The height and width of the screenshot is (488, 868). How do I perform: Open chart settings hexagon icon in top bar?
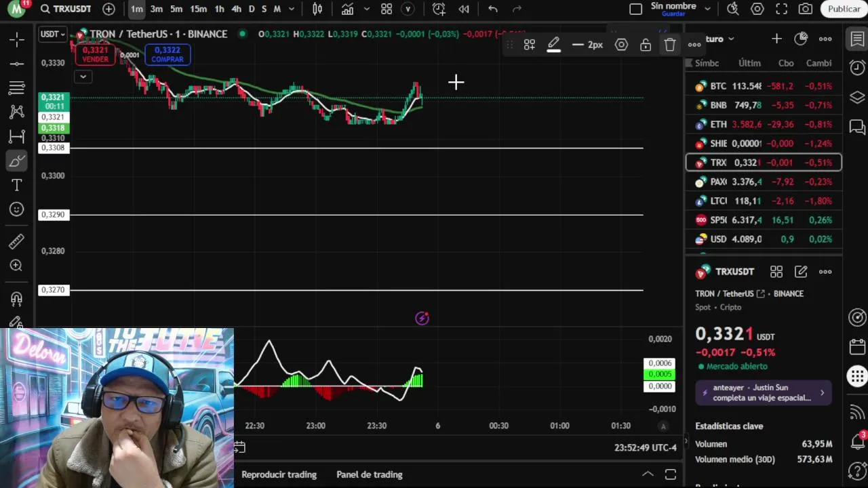click(757, 9)
